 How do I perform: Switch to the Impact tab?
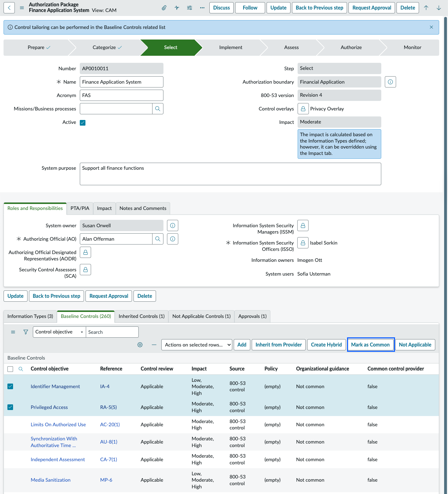[104, 208]
